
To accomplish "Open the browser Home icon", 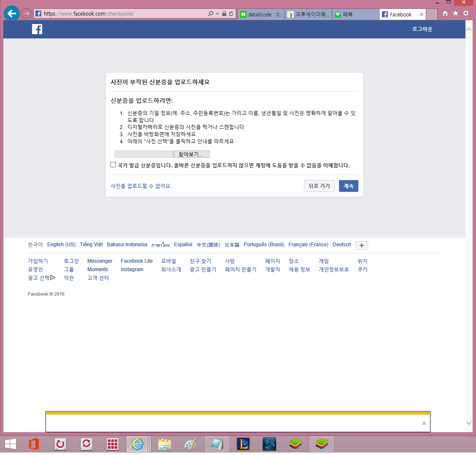I will [445, 13].
